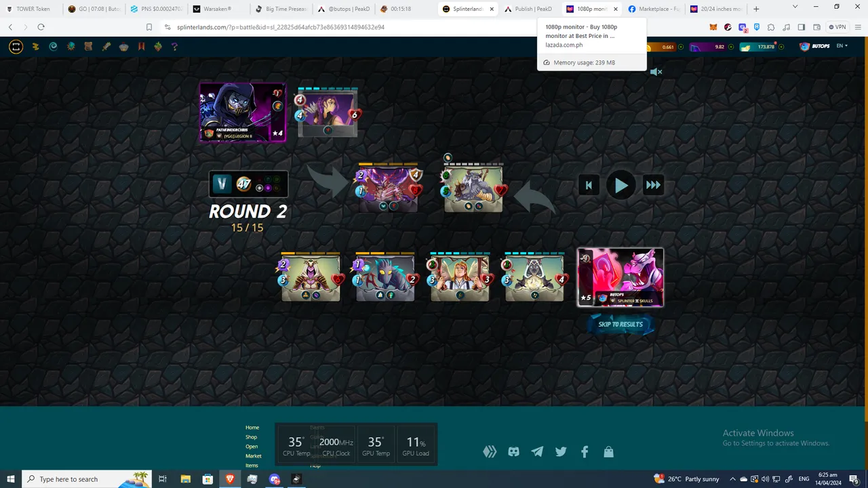The width and height of the screenshot is (868, 488).
Task: Click the Splinterlands logo icon in game header
Action: (16, 47)
